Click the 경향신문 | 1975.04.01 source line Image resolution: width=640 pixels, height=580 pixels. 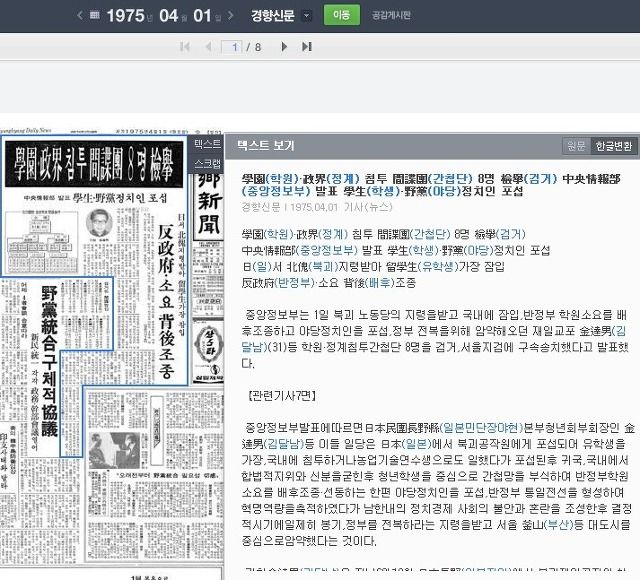[317, 207]
